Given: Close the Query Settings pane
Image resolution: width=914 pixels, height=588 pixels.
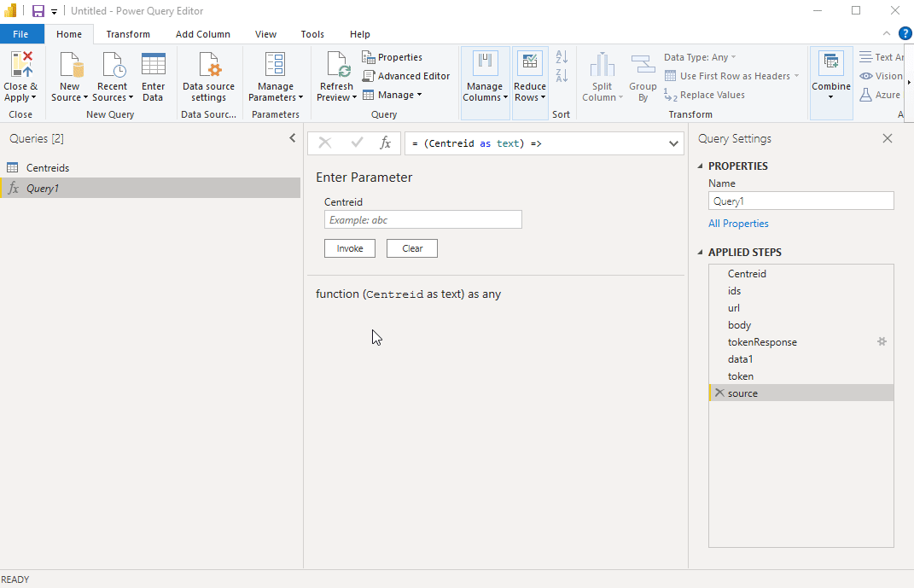Looking at the screenshot, I should pos(888,138).
